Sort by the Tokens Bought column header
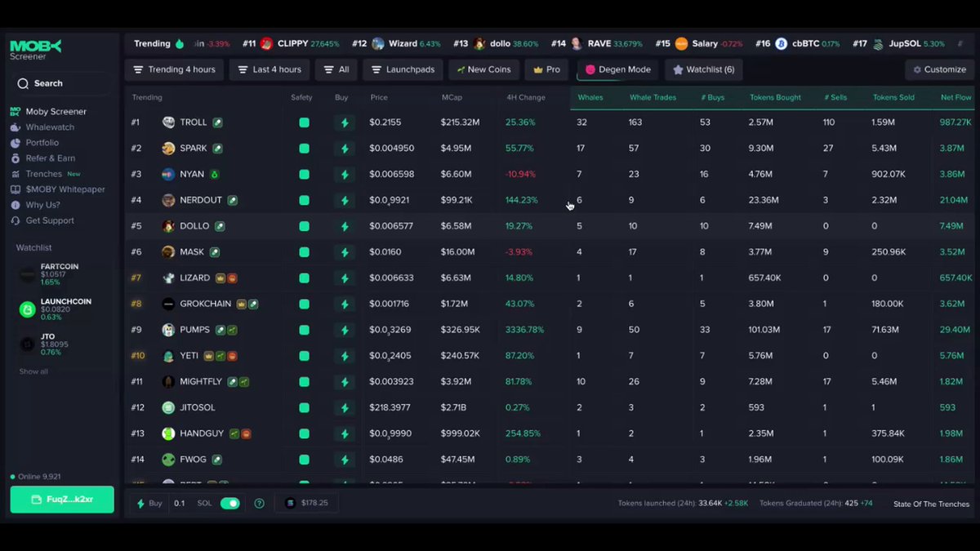980x551 pixels. click(775, 97)
